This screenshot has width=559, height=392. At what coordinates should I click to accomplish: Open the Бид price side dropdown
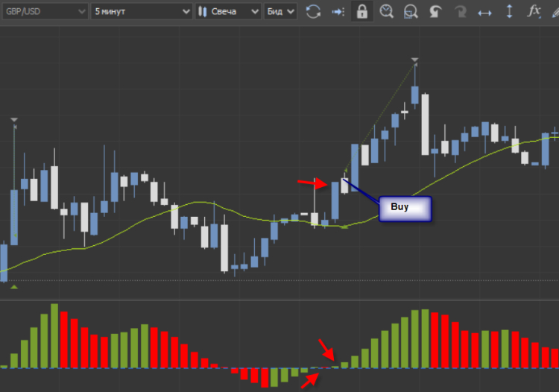click(280, 11)
